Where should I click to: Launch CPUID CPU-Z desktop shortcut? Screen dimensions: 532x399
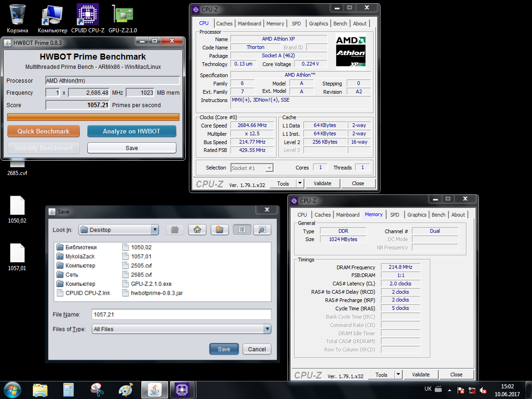(88, 18)
